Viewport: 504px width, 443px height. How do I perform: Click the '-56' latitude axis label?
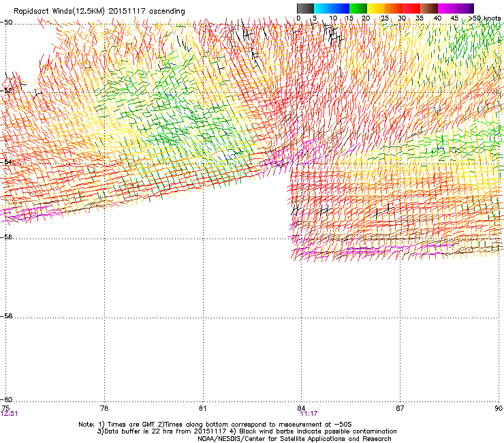pyautogui.click(x=6, y=237)
